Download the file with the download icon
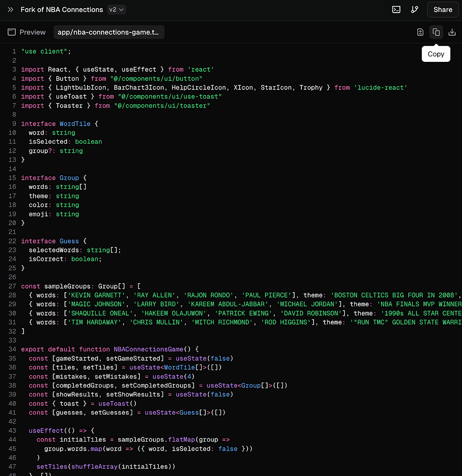This screenshot has height=476, width=462. (x=452, y=32)
